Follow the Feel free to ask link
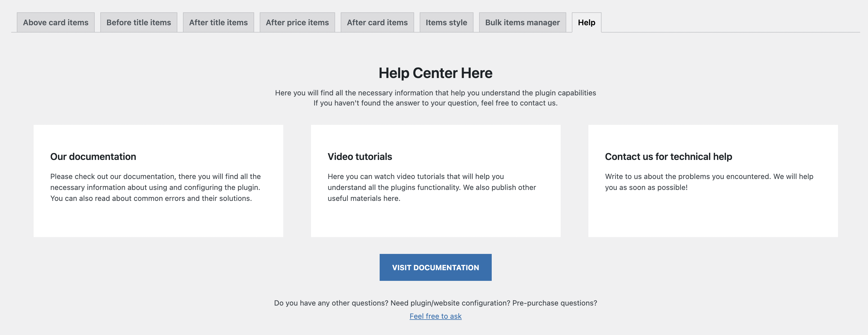The width and height of the screenshot is (868, 335). [x=435, y=316]
